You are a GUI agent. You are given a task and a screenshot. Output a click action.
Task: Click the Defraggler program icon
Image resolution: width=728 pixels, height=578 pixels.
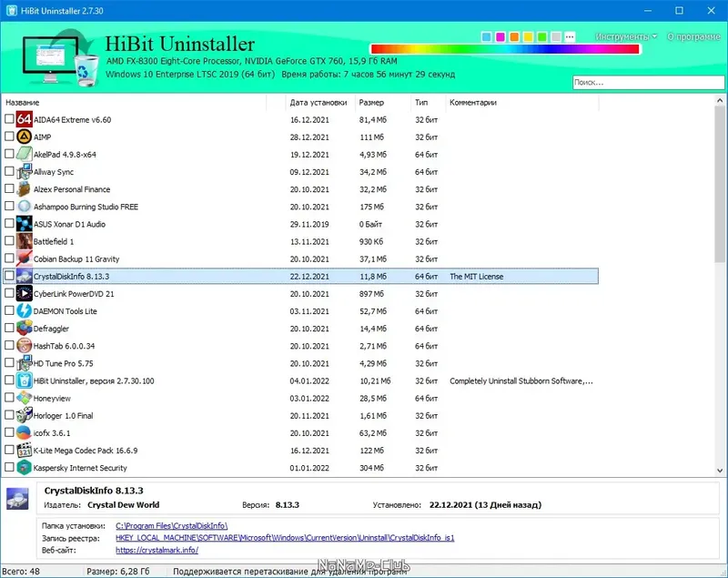[25, 329]
